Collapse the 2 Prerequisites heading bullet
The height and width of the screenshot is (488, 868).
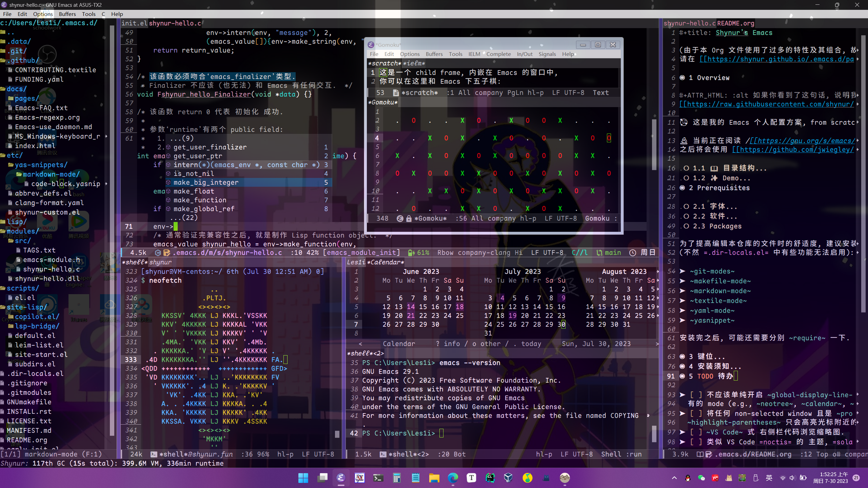point(682,188)
